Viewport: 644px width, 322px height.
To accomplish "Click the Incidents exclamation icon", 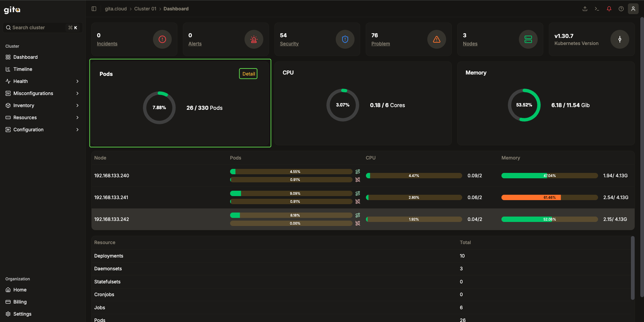I will (162, 39).
